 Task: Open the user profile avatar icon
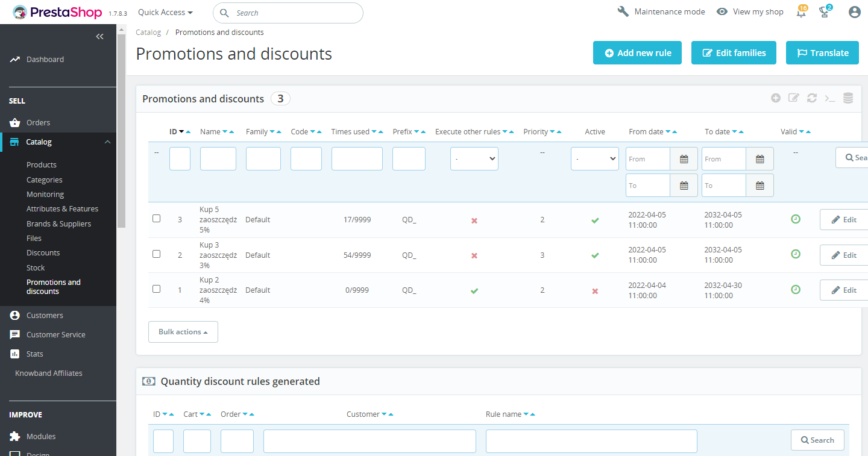[x=854, y=12]
